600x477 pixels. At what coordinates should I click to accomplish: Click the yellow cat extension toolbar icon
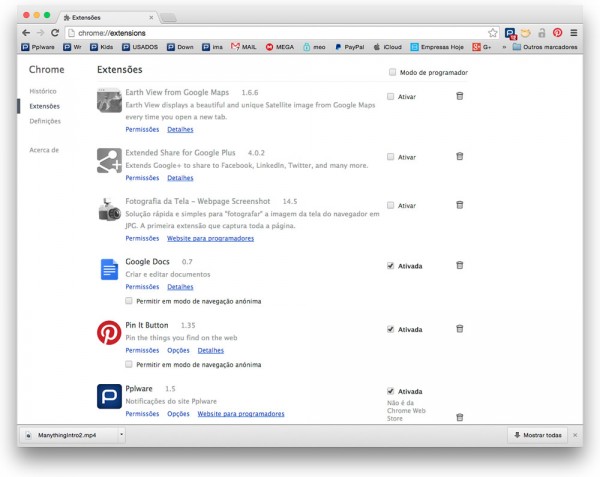526,33
